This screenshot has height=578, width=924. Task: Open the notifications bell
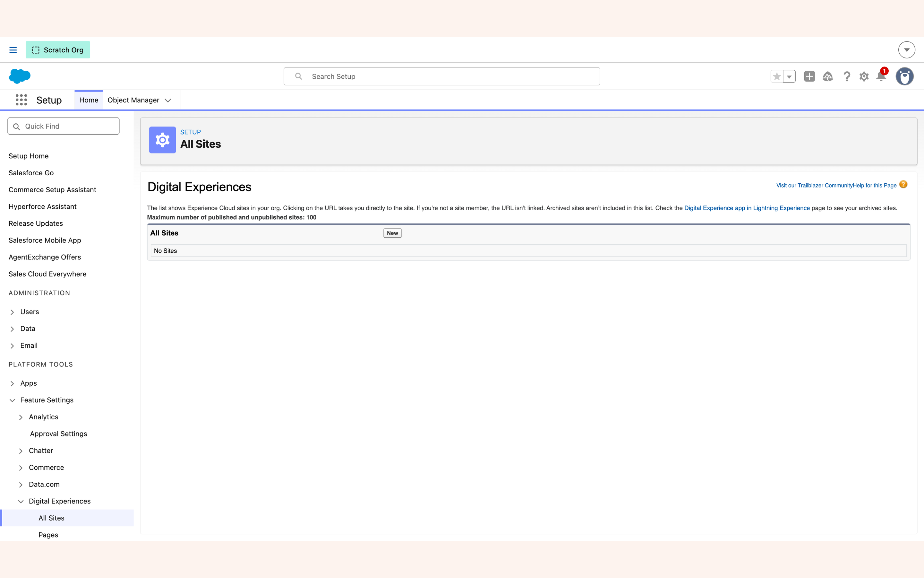click(881, 76)
